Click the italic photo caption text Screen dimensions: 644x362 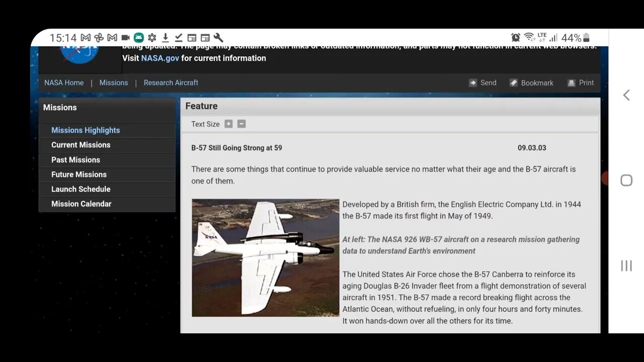(461, 245)
